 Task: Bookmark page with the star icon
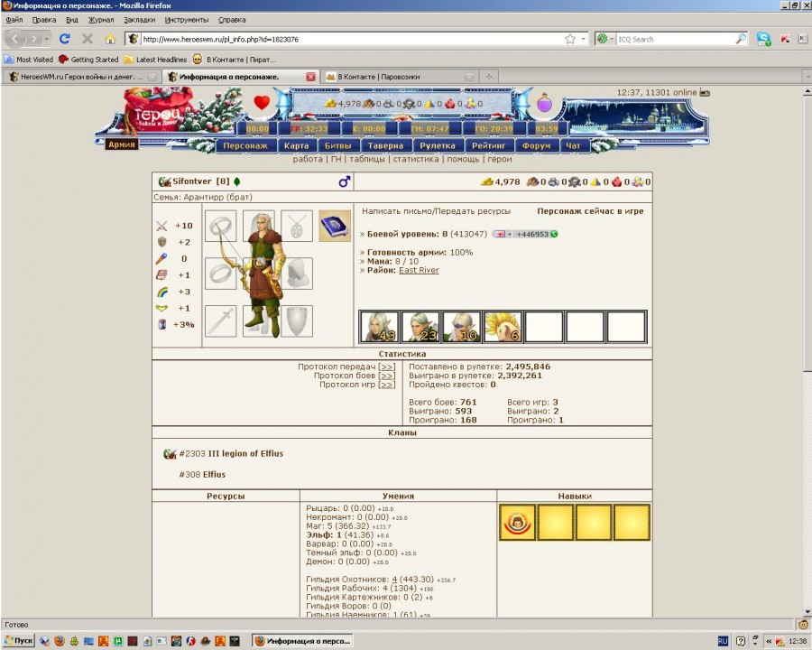pyautogui.click(x=570, y=39)
